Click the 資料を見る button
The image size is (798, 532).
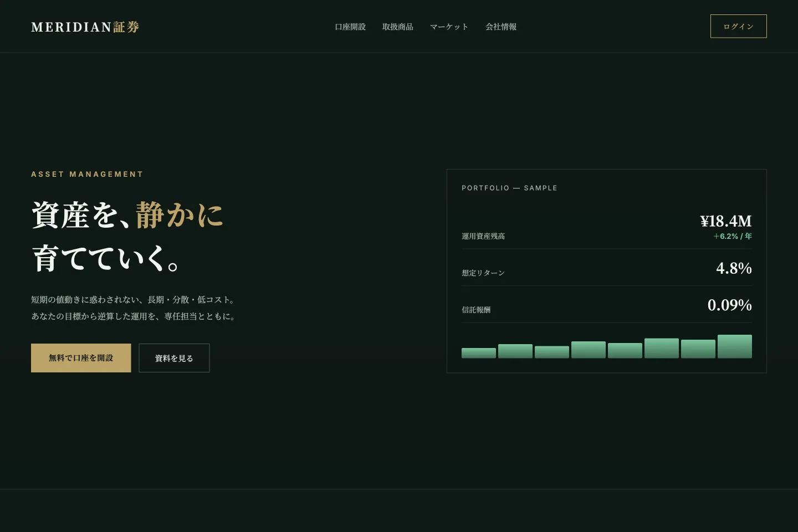(x=174, y=358)
